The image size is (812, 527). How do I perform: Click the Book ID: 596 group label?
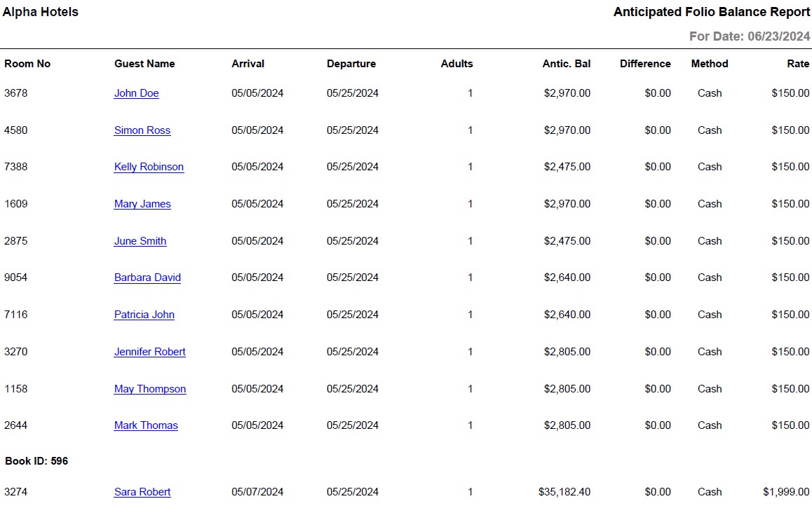(x=36, y=461)
